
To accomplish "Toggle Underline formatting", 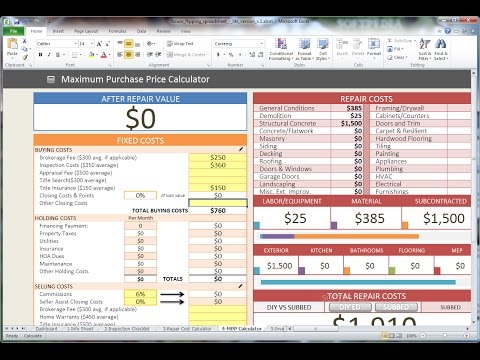I will (x=58, y=54).
